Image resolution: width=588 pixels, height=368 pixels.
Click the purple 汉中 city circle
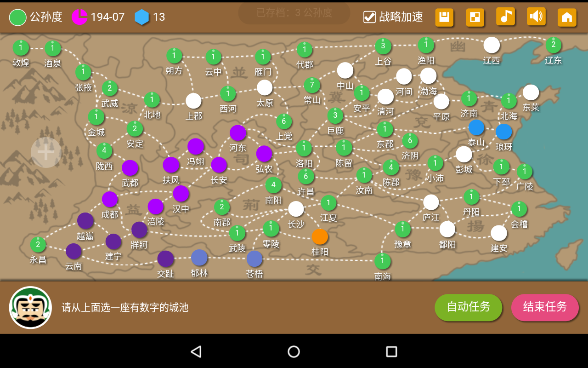[181, 194]
